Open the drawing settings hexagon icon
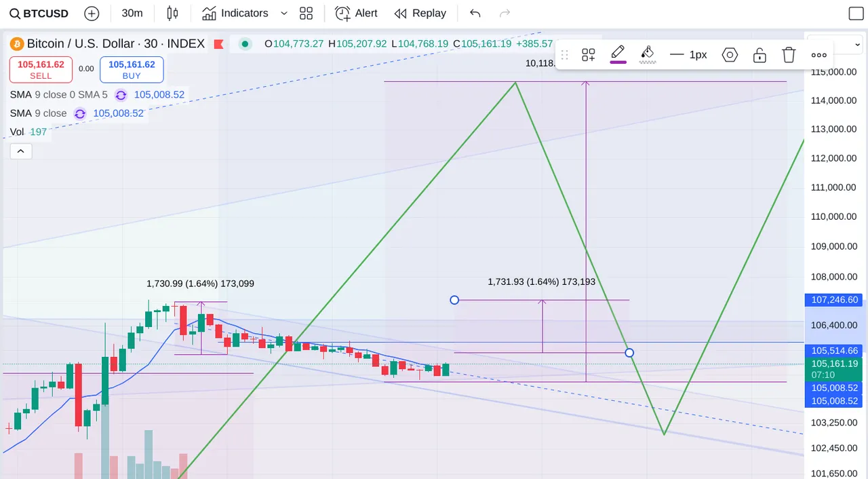 pyautogui.click(x=730, y=55)
